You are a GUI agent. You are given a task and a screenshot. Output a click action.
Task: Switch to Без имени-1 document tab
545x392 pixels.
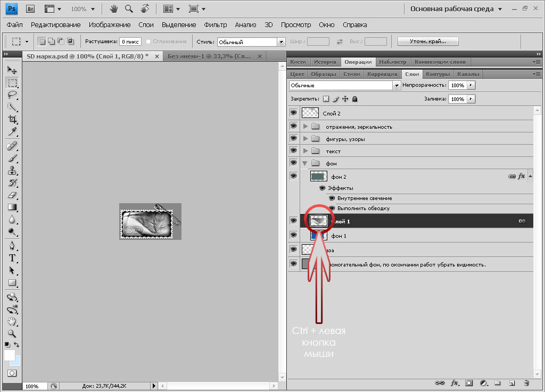tap(209, 56)
